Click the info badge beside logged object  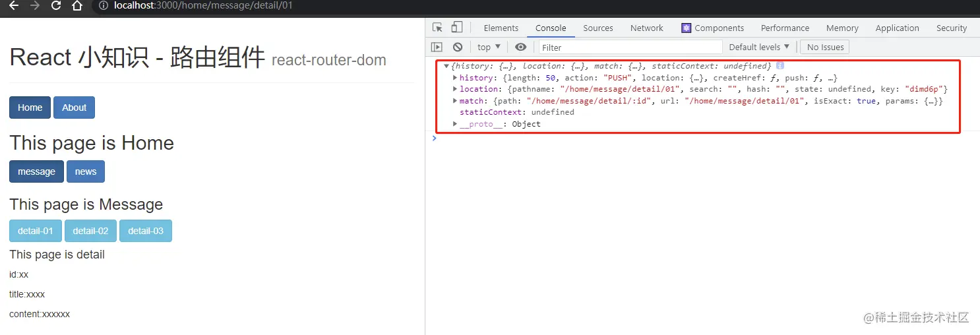click(780, 66)
